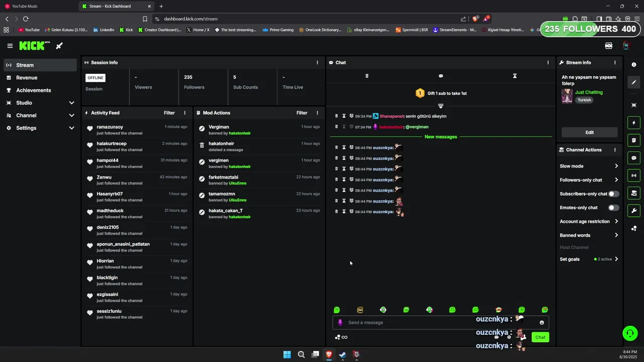Viewport: 644px width, 362px height.
Task: Click the trash icon in chat toolbar
Action: (367, 76)
